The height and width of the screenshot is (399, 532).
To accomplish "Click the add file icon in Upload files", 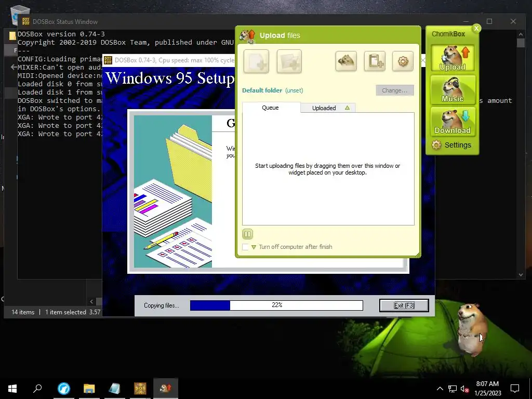I will coord(256,61).
